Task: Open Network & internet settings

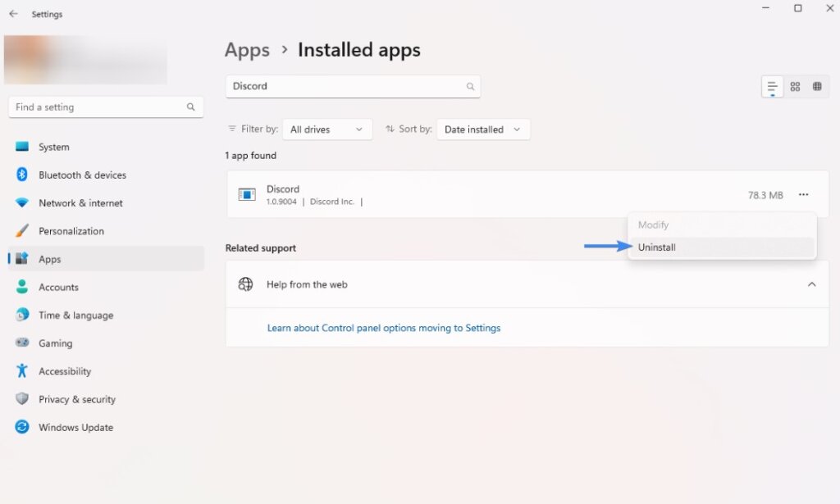Action: coord(106,202)
